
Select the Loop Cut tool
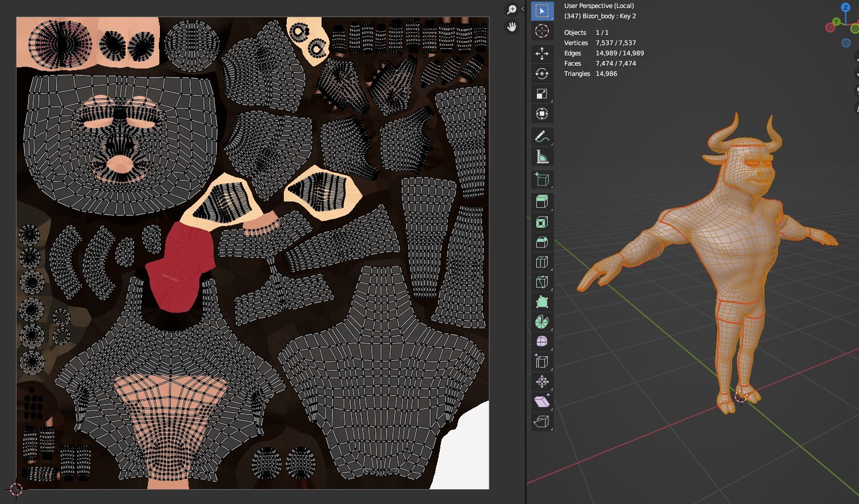coord(542,262)
